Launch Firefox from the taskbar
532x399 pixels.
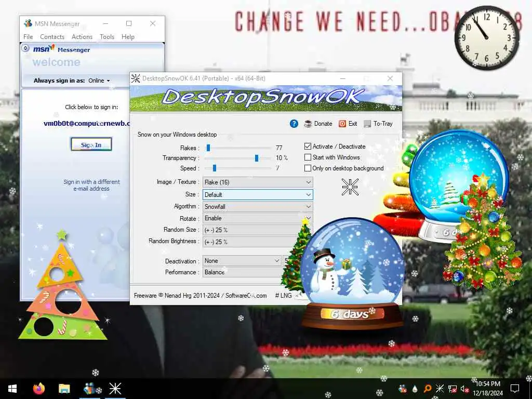(38, 389)
